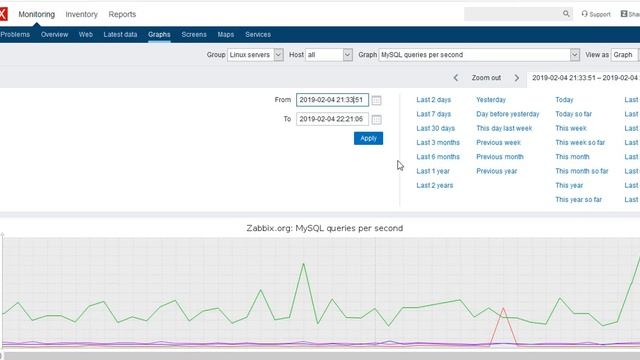Select This week so far range
The height and width of the screenshot is (360, 640).
pos(580,142)
